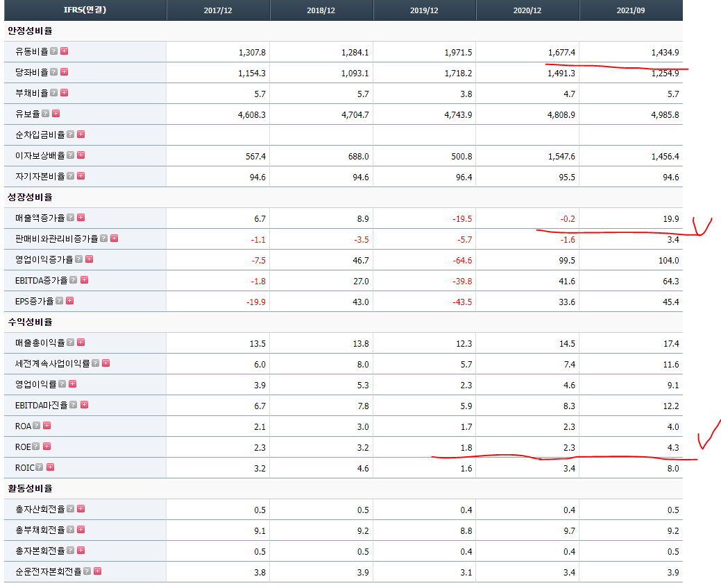Screen dimensions: 721x588
Task: Expand 부채비율 row with plus icon
Action: 65,93
